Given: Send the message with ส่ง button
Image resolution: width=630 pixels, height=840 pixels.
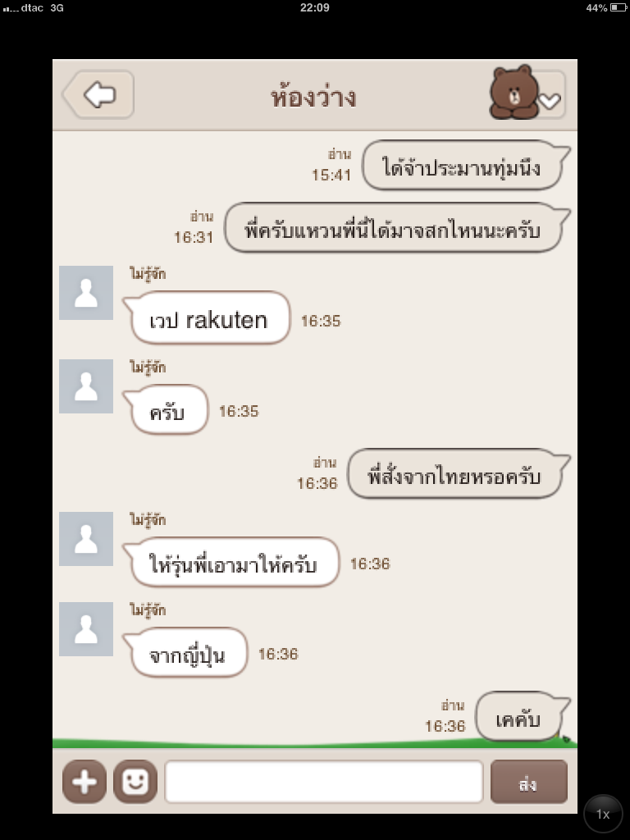Looking at the screenshot, I should pos(529,782).
